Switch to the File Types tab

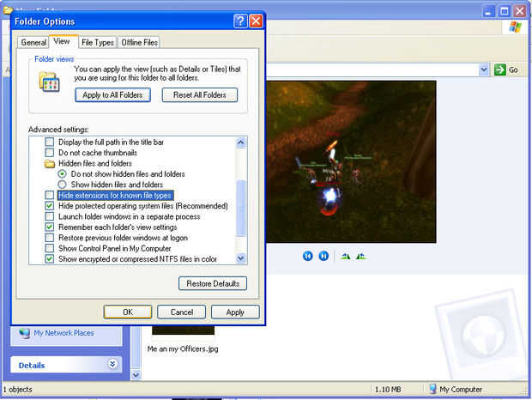[x=98, y=42]
